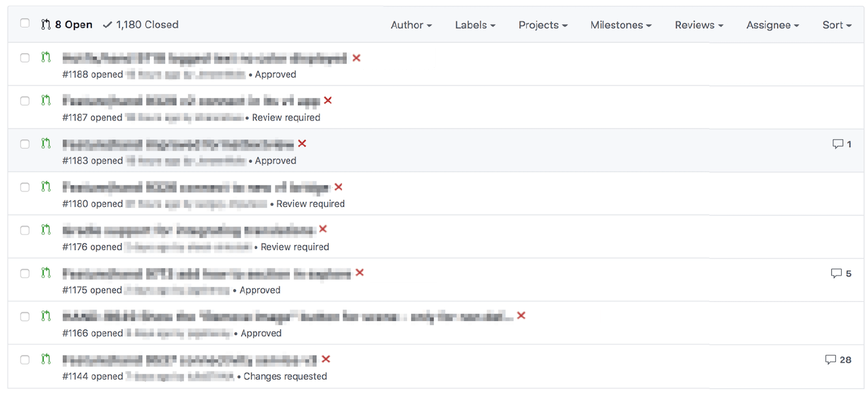This screenshot has height=398, width=868.
Task: Open Changes requested status of #1144
Action: [x=285, y=377]
